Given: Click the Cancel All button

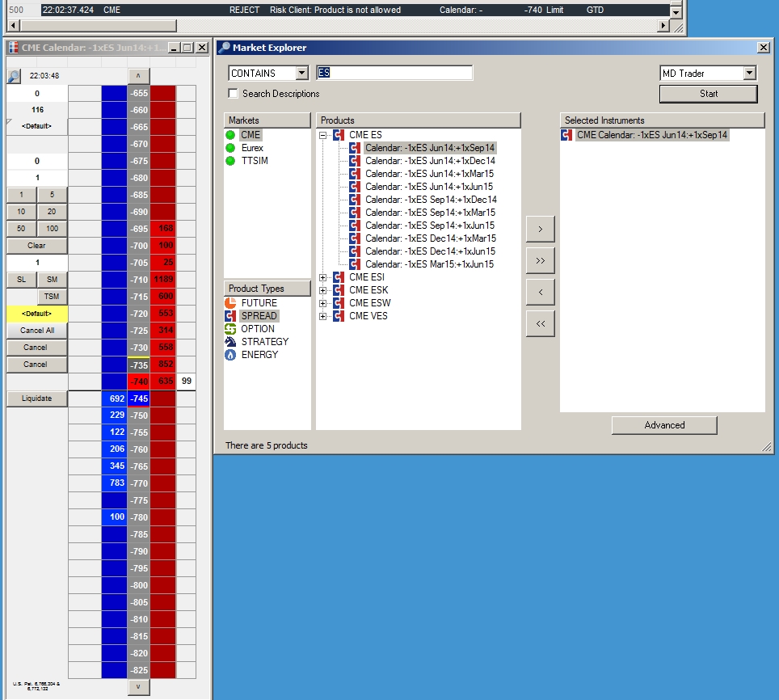Looking at the screenshot, I should tap(36, 331).
